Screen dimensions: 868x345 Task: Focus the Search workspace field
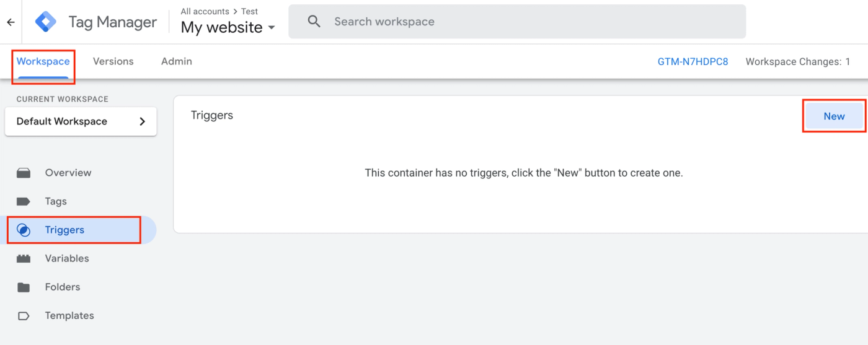tap(517, 22)
